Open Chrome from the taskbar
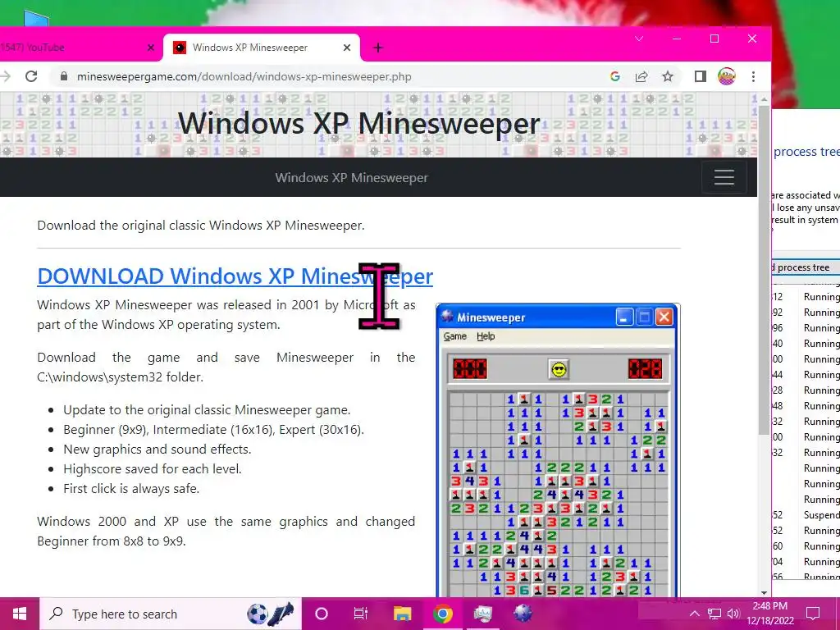Viewport: 840px width, 630px height. 442,614
